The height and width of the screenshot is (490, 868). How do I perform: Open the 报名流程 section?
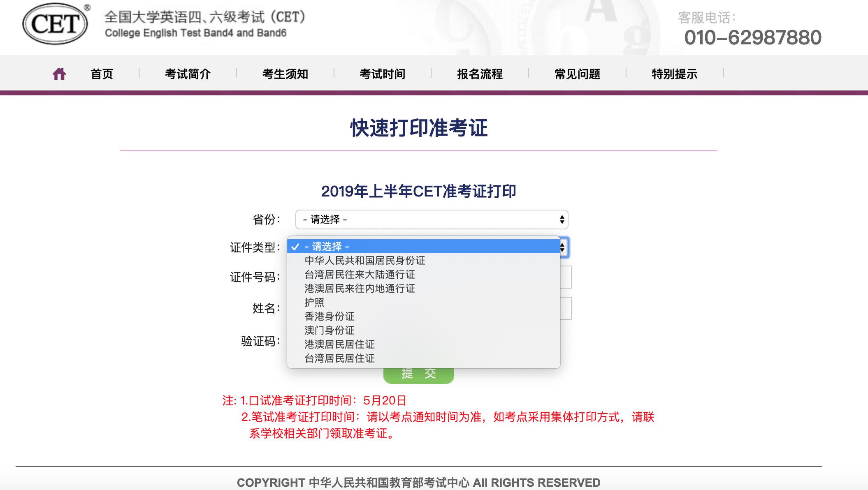480,74
